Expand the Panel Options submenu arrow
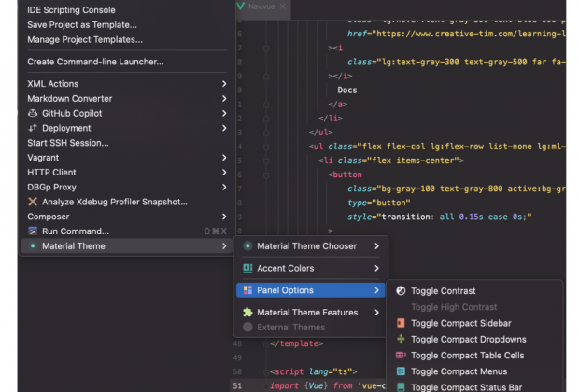 pyautogui.click(x=376, y=290)
